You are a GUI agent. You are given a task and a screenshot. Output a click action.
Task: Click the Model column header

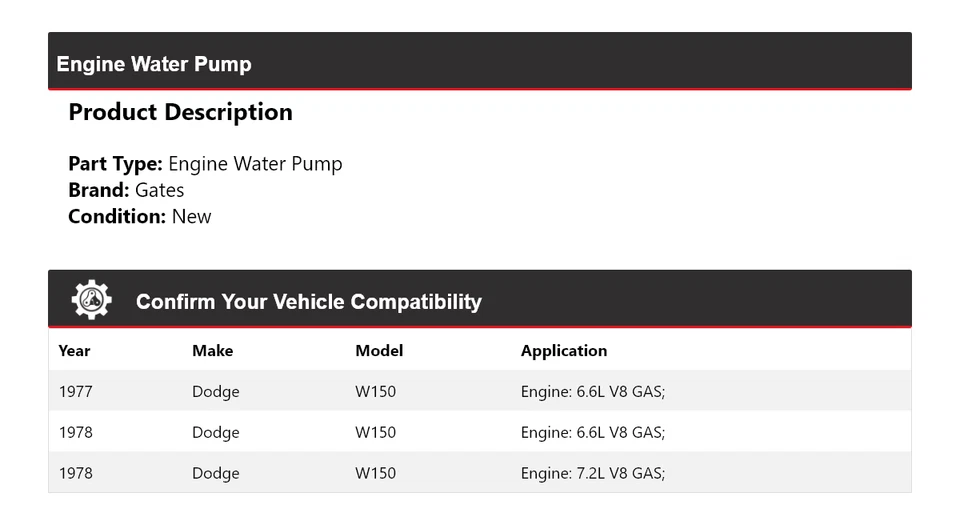pyautogui.click(x=379, y=351)
